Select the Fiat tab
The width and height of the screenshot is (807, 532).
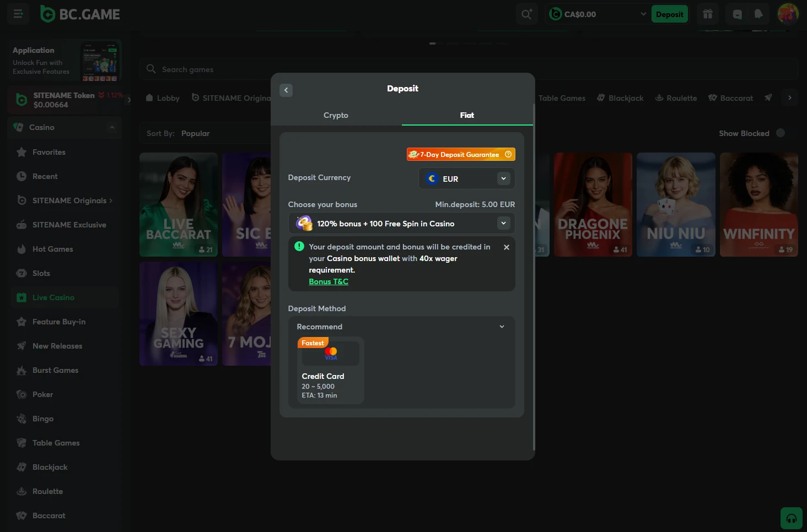pyautogui.click(x=467, y=115)
